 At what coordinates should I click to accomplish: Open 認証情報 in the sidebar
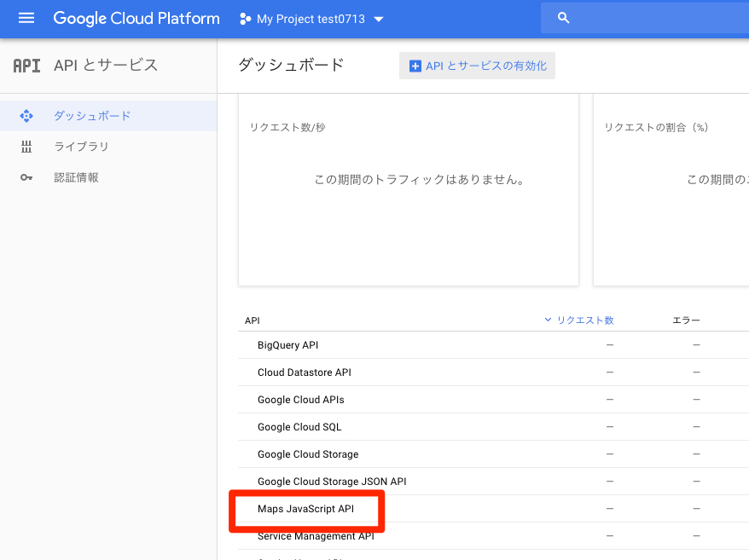click(x=108, y=177)
